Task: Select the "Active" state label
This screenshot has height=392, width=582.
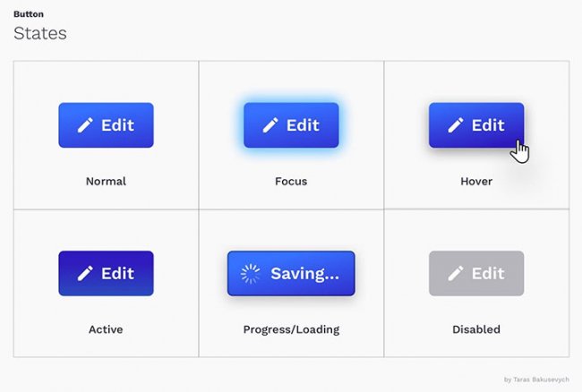Action: 106,329
